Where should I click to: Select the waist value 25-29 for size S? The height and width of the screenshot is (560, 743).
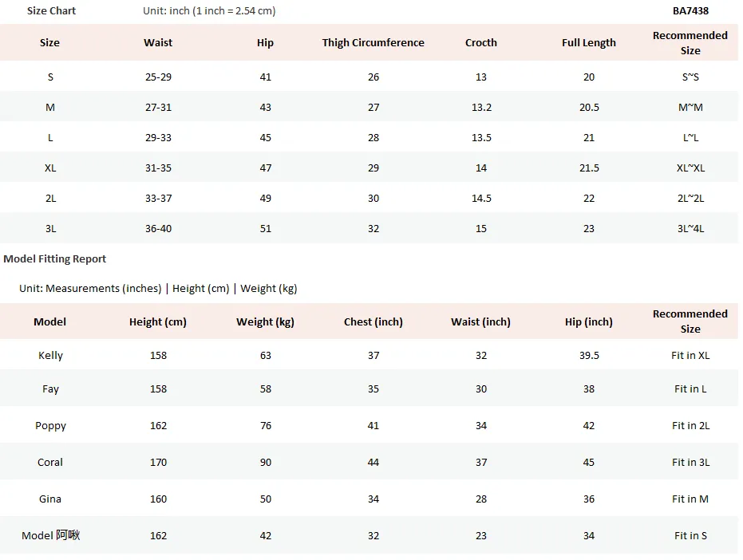tap(158, 77)
